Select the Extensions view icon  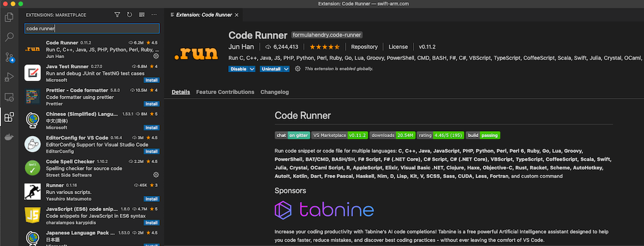9,117
